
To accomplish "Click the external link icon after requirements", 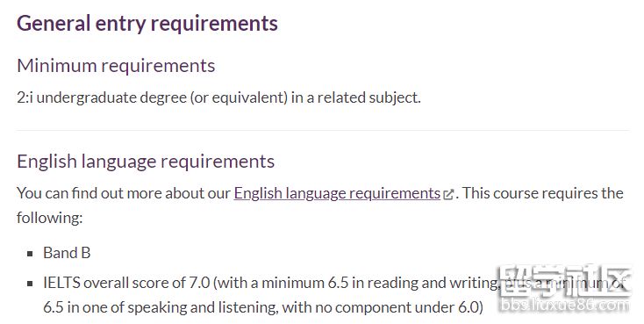I will point(448,194).
